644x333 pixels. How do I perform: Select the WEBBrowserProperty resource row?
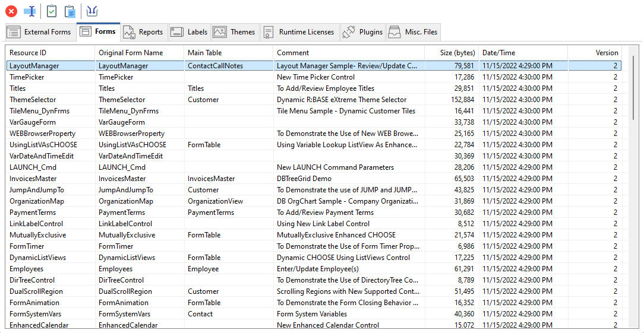314,134
